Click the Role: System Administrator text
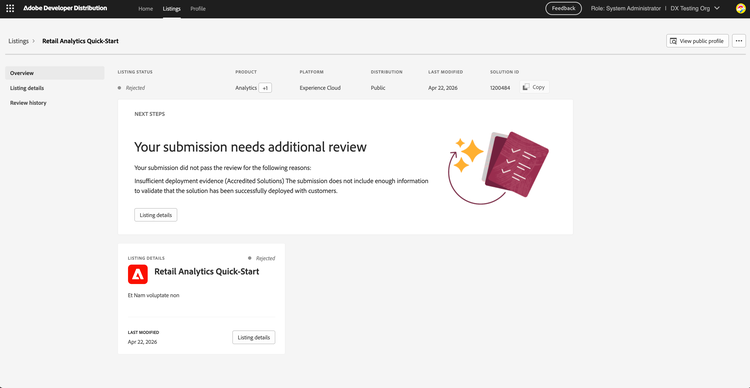750x388 pixels. [626, 9]
